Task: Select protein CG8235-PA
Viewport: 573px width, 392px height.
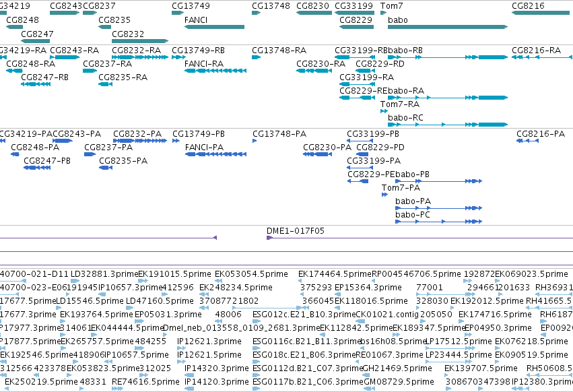Action: pyautogui.click(x=123, y=161)
